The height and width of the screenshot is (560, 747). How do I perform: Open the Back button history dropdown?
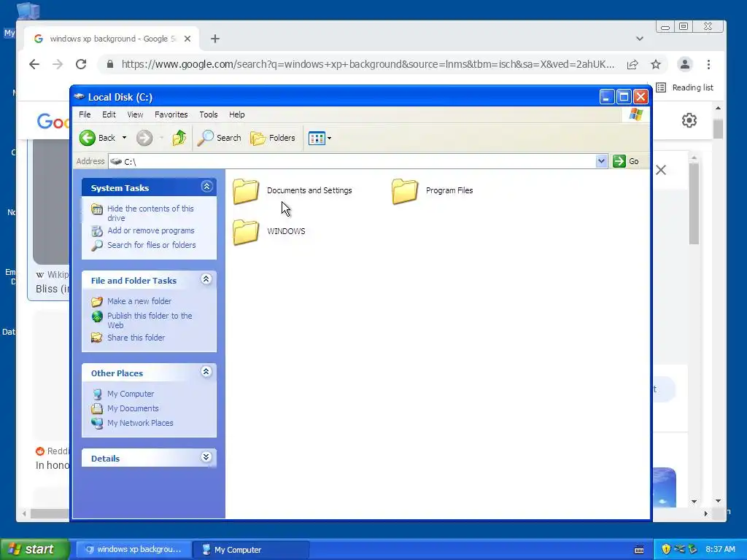(124, 138)
